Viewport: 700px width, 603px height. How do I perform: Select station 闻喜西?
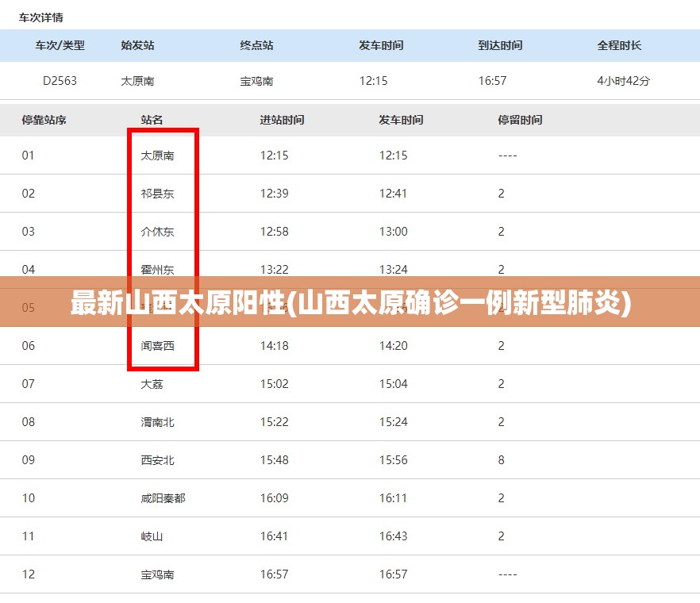coord(157,345)
